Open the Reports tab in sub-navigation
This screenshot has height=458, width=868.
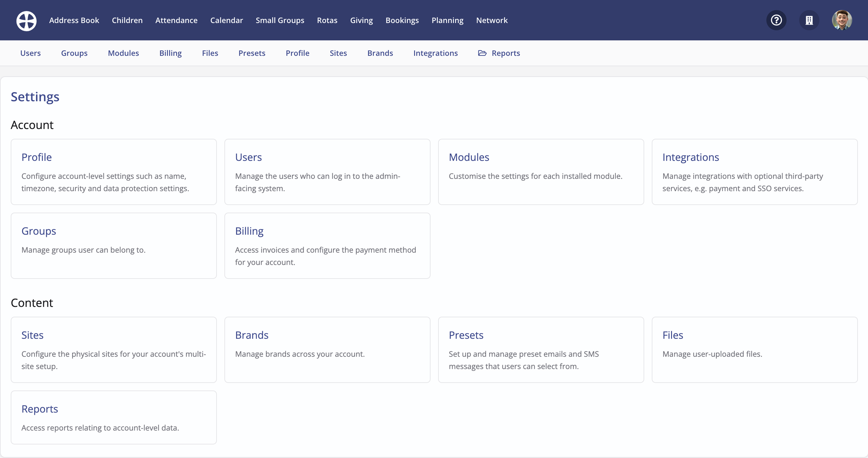(505, 53)
